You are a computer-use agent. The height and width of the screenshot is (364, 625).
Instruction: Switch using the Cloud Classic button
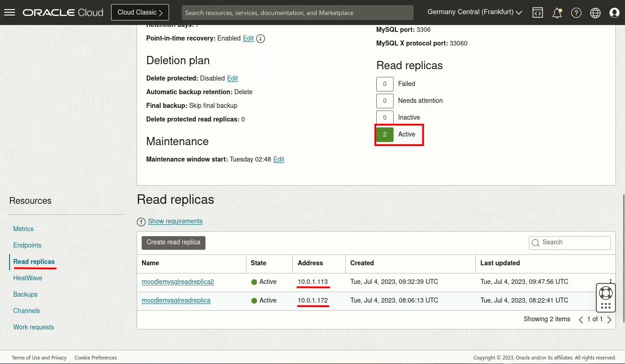point(140,12)
